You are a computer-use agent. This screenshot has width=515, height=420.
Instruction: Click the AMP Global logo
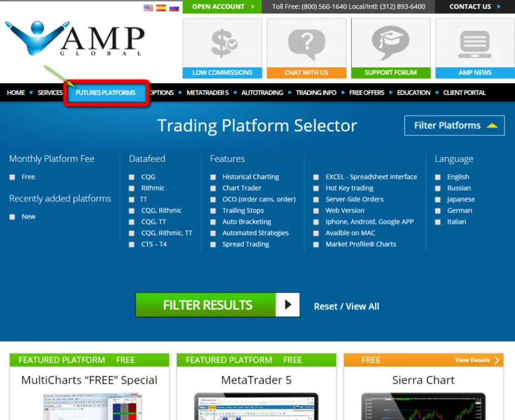pyautogui.click(x=75, y=38)
